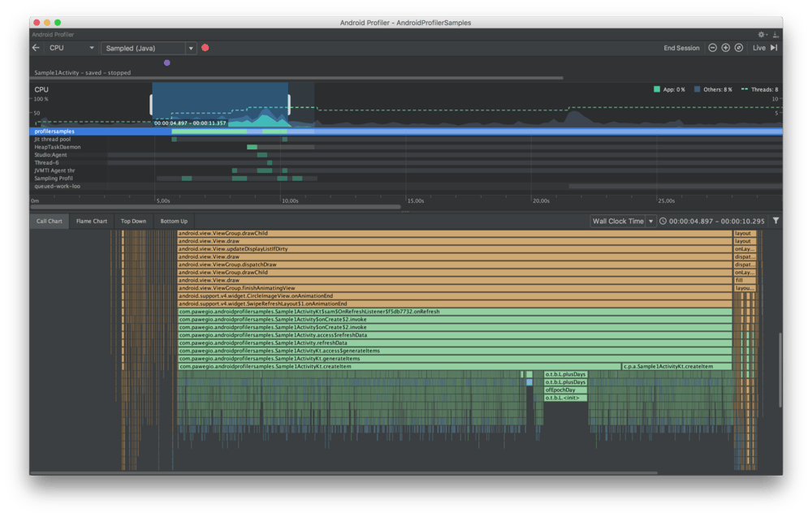Screen dimensions: 812x517
Task: Click the jump-to-live skip icon next to Live
Action: click(x=773, y=48)
